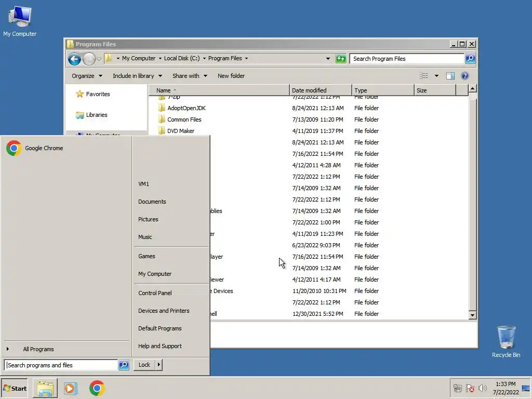
Task: Open My Computer from Start menu
Action: coord(155,274)
